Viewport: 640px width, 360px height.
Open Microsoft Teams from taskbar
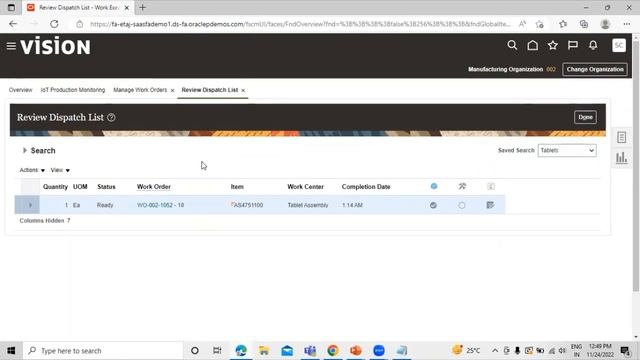tap(310, 351)
